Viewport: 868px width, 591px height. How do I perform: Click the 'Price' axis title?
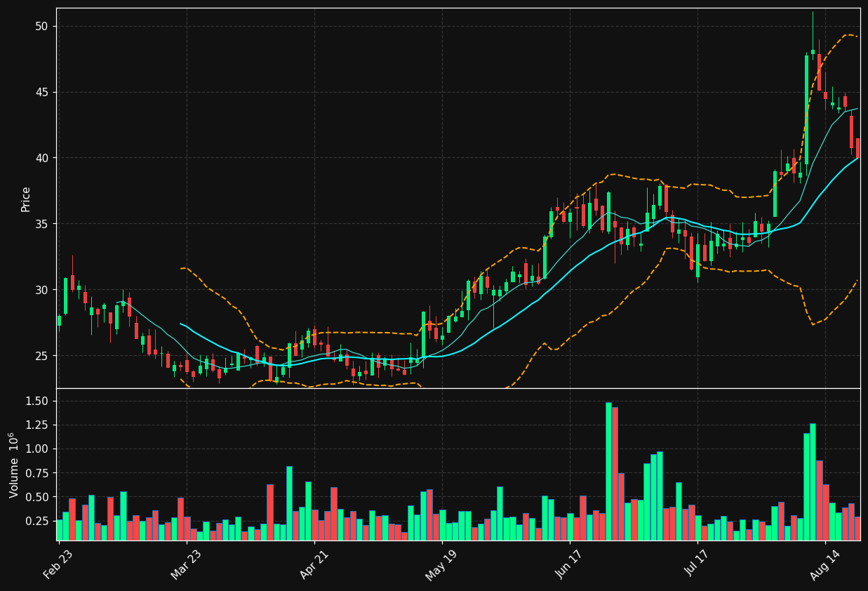coord(26,199)
